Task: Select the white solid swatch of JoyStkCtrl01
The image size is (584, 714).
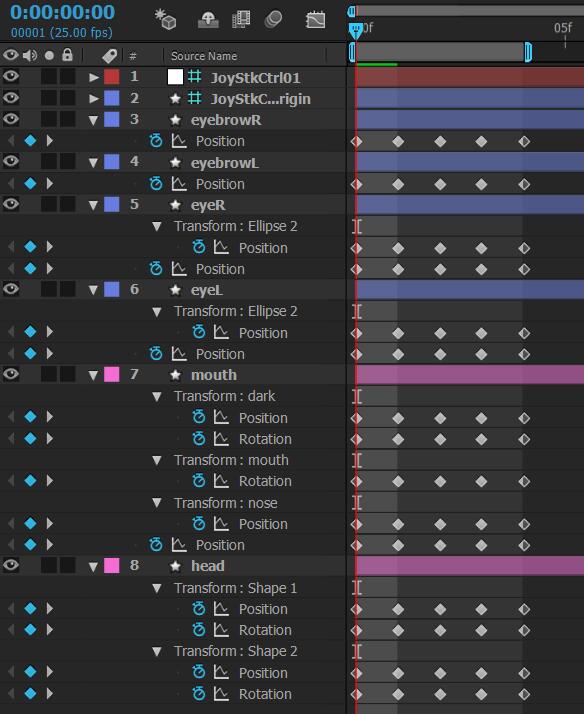Action: 175,76
